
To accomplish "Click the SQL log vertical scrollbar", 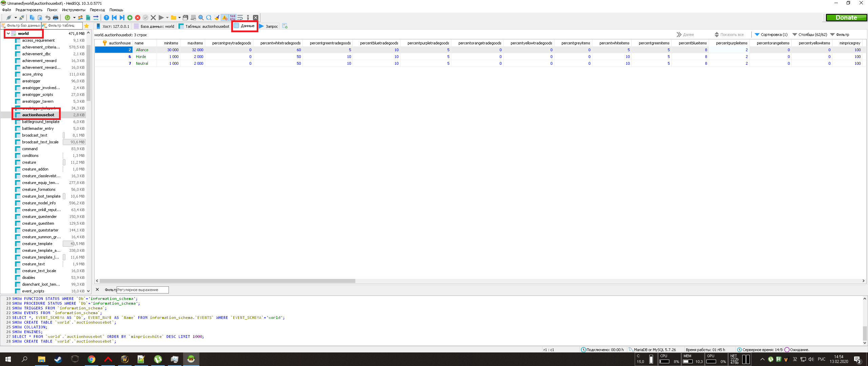I will tap(865, 333).
